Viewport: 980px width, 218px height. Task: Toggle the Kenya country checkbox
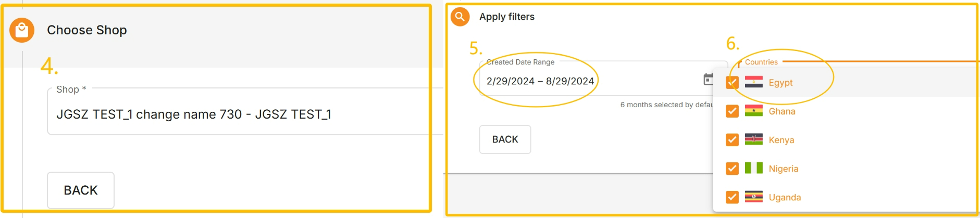[x=732, y=140]
